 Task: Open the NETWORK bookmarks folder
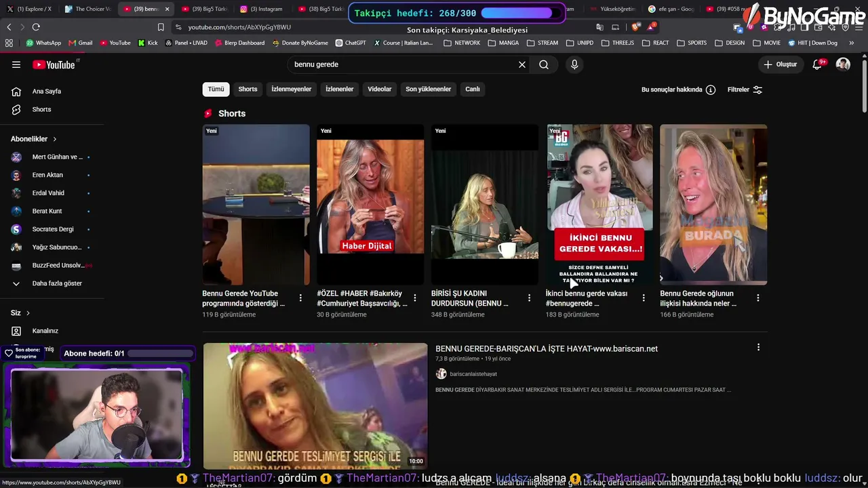(x=462, y=43)
